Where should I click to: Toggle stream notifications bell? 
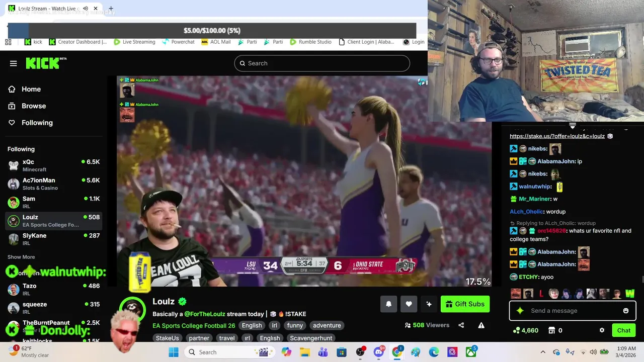pyautogui.click(x=388, y=304)
